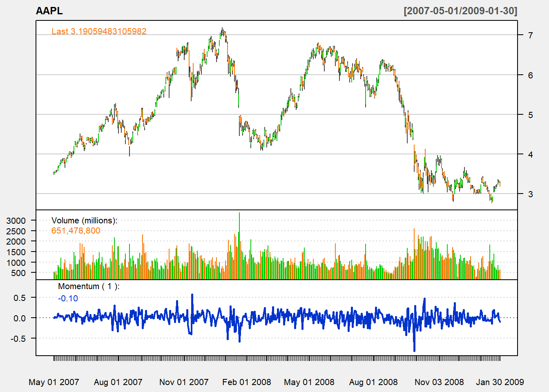Select the Nov 01 2007 date label
This screenshot has width=549, height=392.
click(184, 382)
